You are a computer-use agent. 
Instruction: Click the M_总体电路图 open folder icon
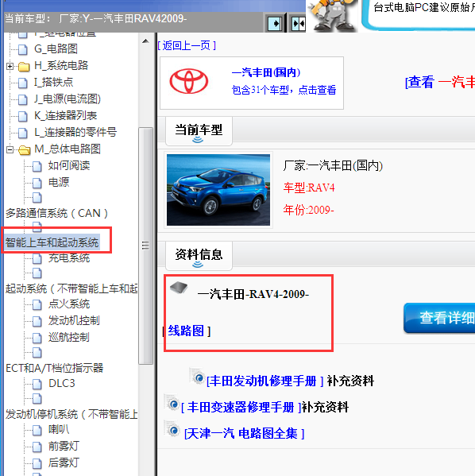[24, 149]
